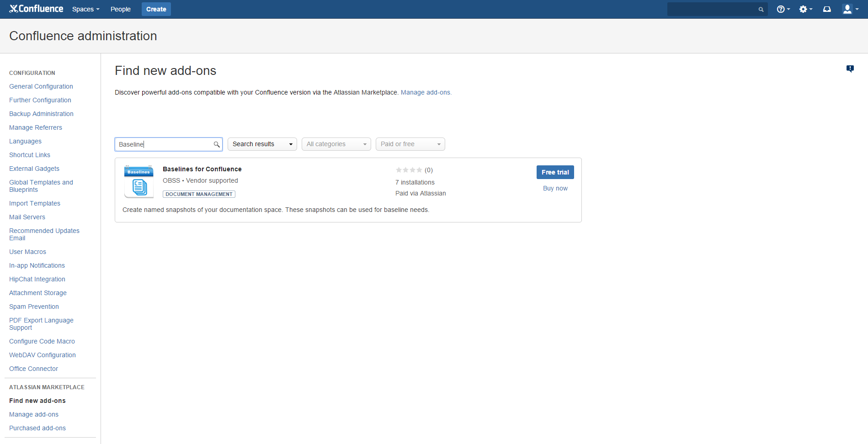This screenshot has width=868, height=444.
Task: Open the Spaces menu
Action: 85,9
